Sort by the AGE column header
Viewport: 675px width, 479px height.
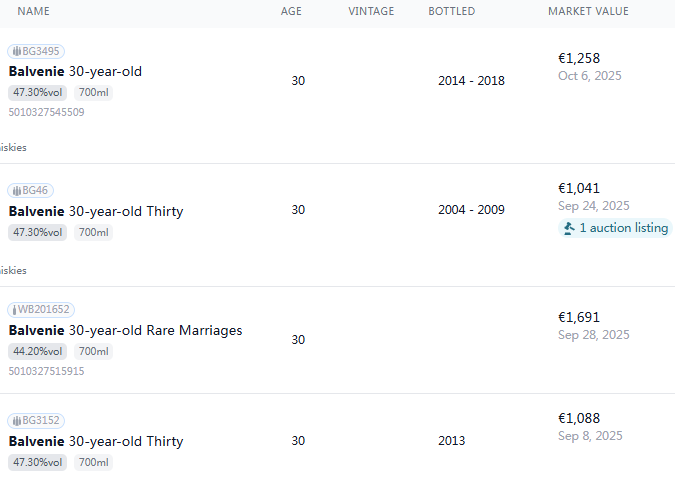(x=291, y=11)
